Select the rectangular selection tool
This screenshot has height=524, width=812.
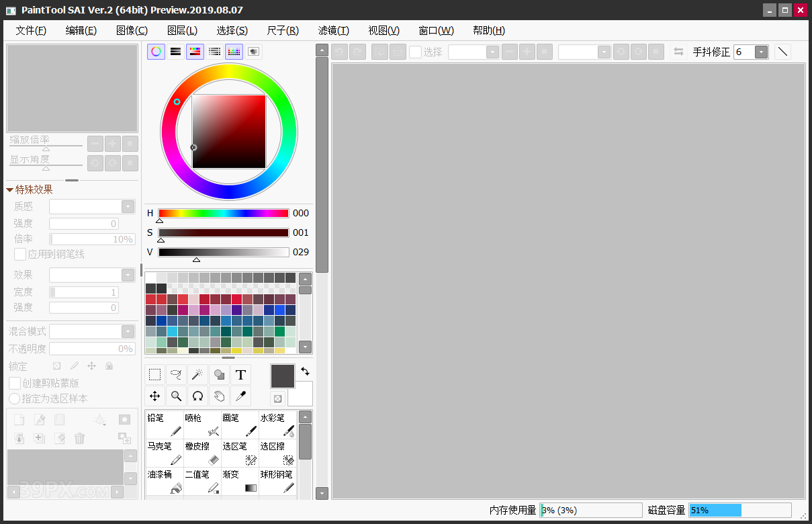tap(154, 375)
